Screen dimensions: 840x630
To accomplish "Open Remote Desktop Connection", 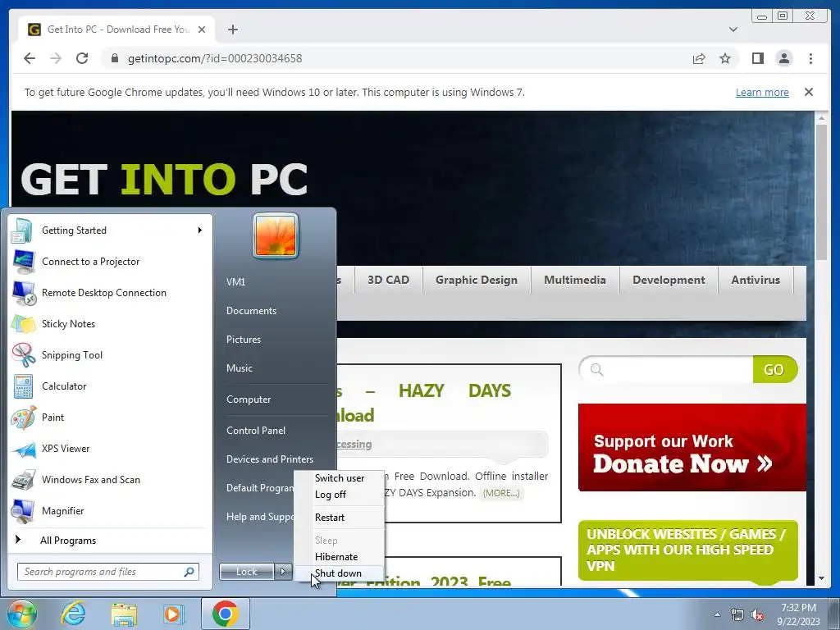I will 110,293.
